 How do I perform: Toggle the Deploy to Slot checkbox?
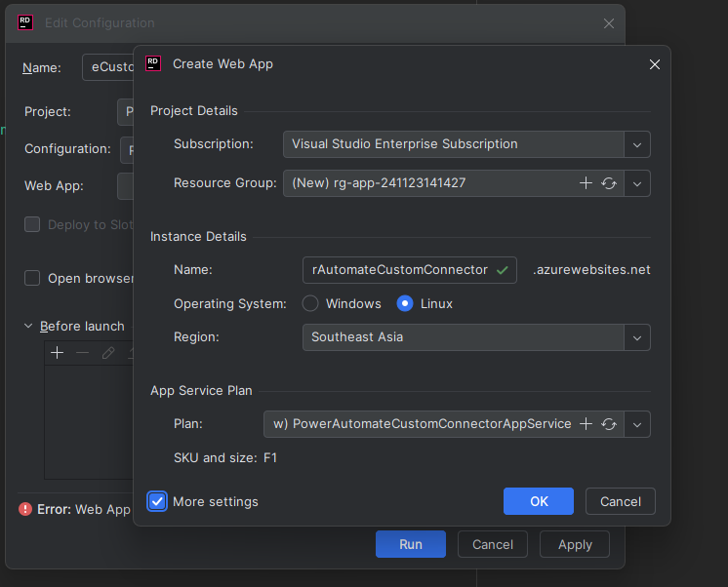(32, 224)
